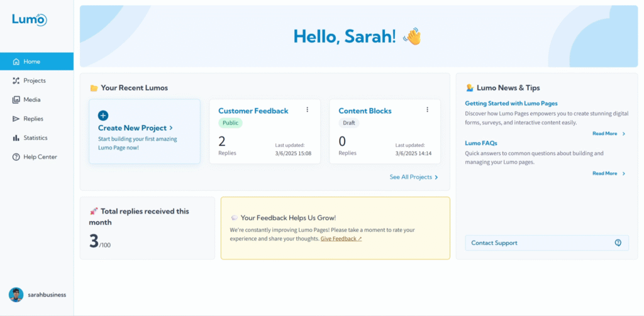Viewport: 644px width, 316px height.
Task: Click the Give Feedback link
Action: 341,239
